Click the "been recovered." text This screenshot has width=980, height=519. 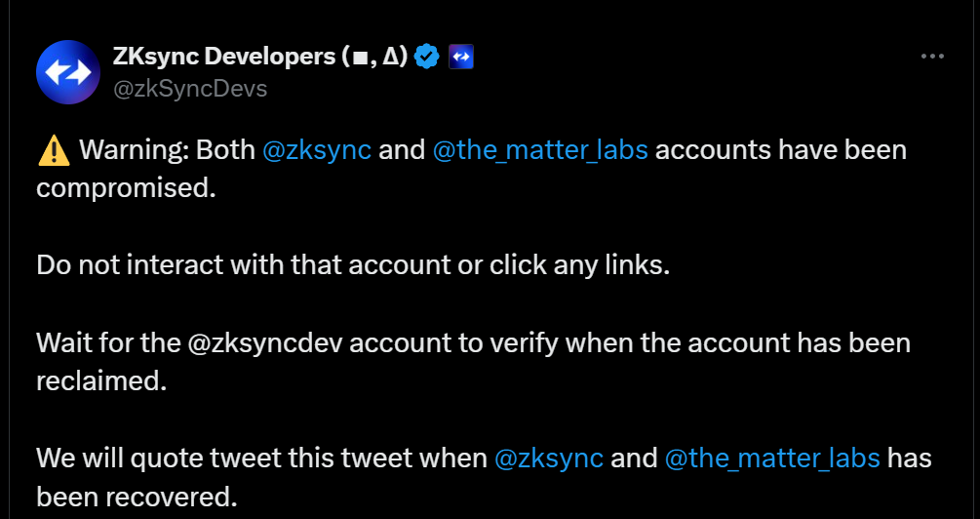point(137,497)
